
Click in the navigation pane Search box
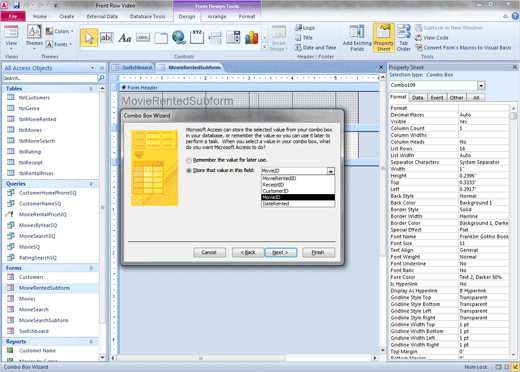point(50,78)
